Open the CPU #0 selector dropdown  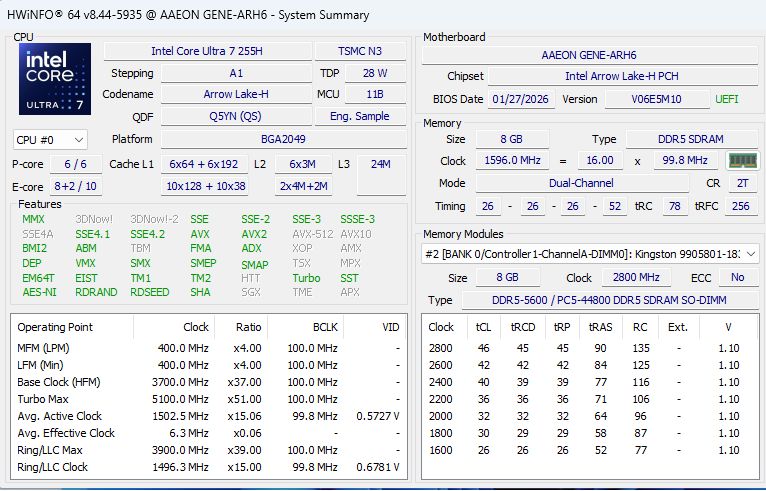(50, 140)
